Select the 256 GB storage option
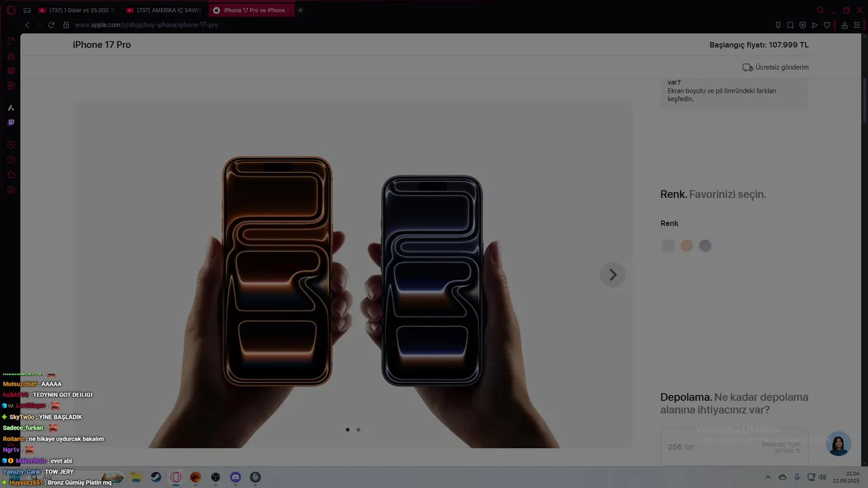This screenshot has height=488, width=868. [x=734, y=447]
